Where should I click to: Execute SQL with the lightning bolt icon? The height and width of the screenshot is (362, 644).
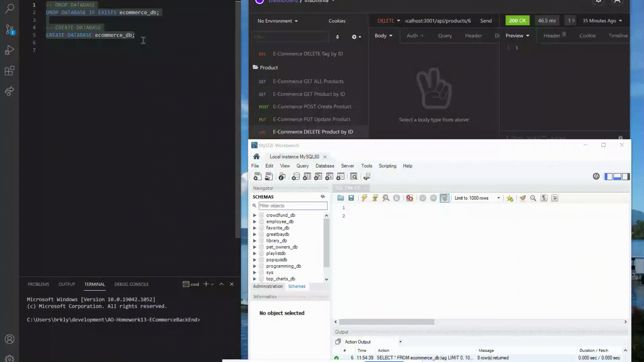tap(364, 198)
